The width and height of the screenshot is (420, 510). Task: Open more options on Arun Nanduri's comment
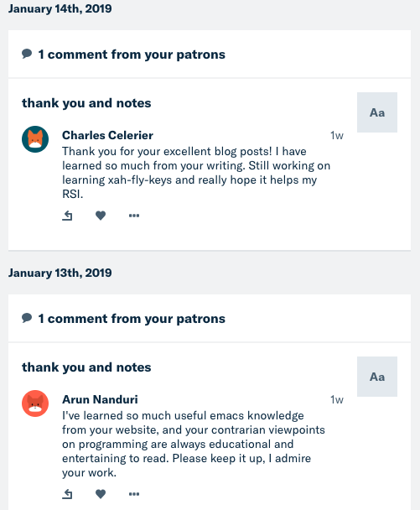134,494
